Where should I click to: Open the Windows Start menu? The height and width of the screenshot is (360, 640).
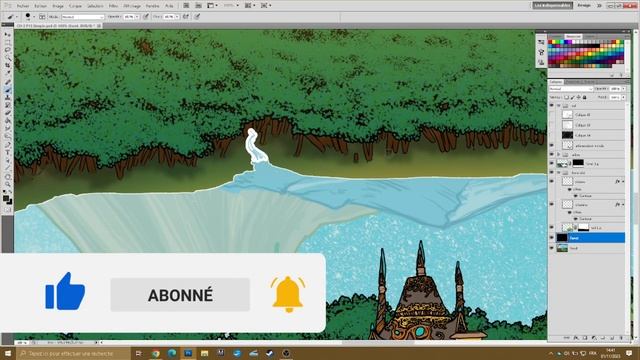coord(7,353)
